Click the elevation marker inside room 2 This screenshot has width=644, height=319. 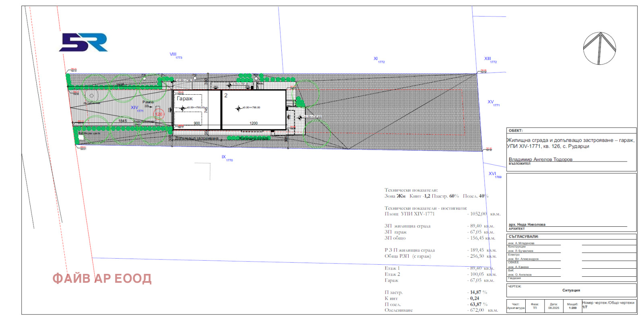pyautogui.click(x=238, y=108)
